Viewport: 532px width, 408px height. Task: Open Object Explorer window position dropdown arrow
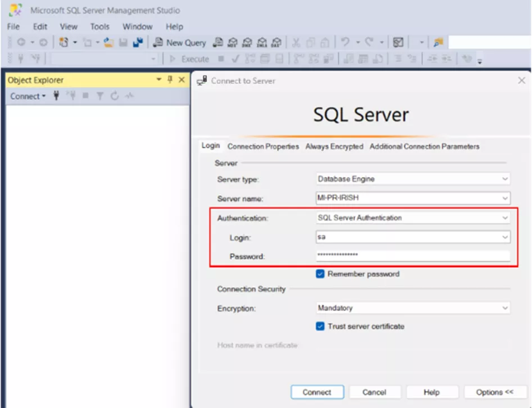(158, 80)
